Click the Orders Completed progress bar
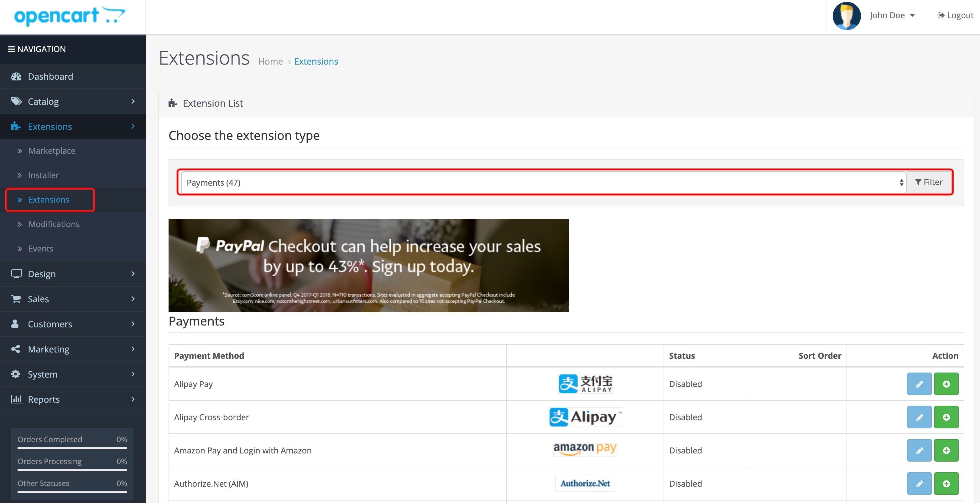The image size is (980, 503). click(x=72, y=448)
